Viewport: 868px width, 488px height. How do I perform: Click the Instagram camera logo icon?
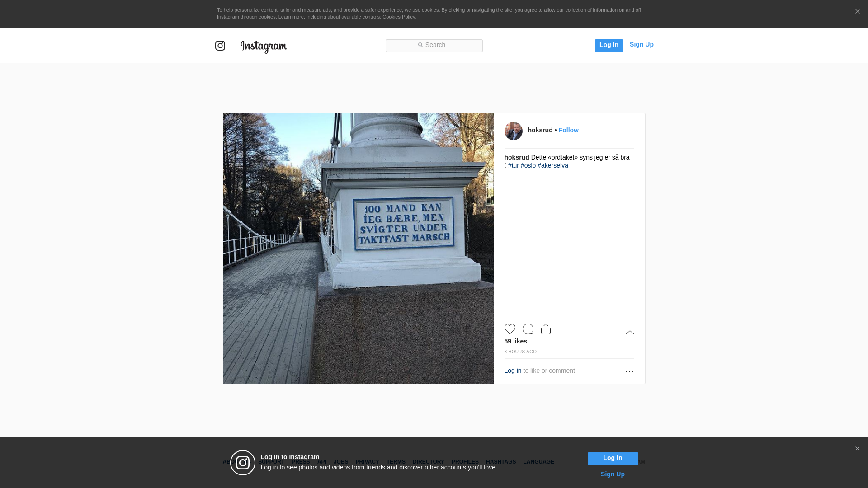click(220, 46)
